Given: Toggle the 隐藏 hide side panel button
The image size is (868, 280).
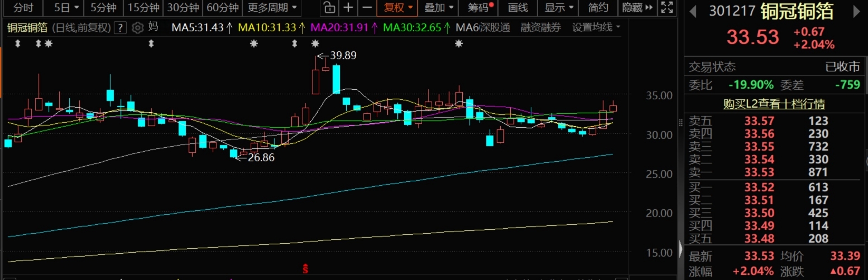Looking at the screenshot, I should [636, 8].
